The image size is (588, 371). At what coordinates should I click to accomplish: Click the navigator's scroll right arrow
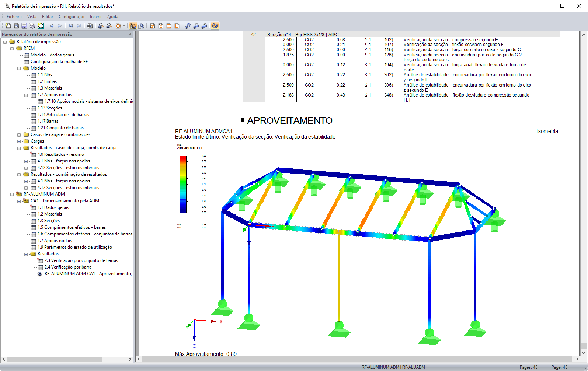130,359
